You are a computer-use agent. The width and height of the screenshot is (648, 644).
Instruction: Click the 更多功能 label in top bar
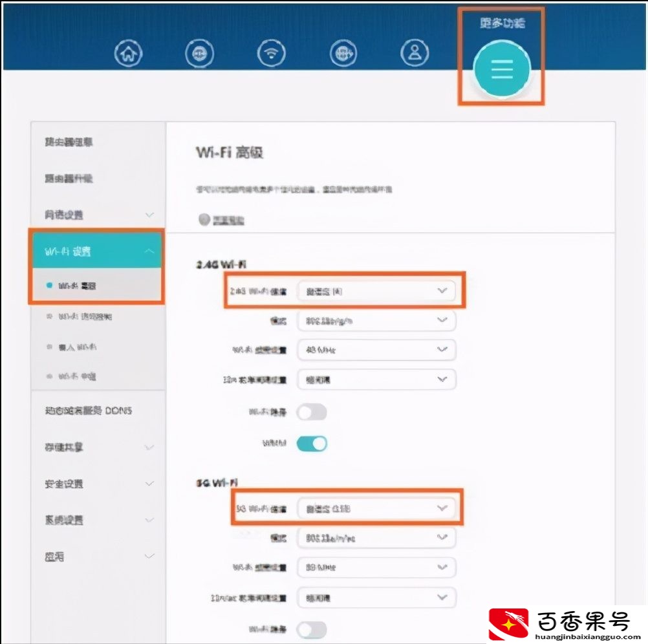(x=502, y=23)
